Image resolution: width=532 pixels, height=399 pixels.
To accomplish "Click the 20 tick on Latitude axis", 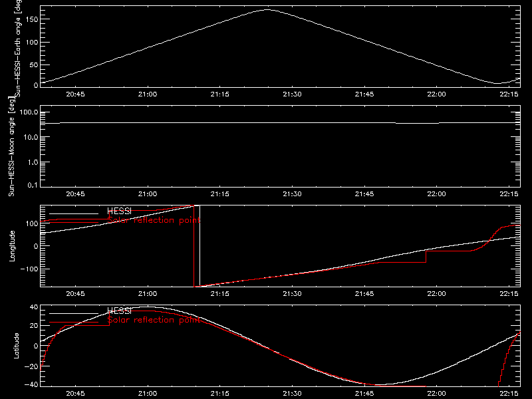I will pos(35,326).
